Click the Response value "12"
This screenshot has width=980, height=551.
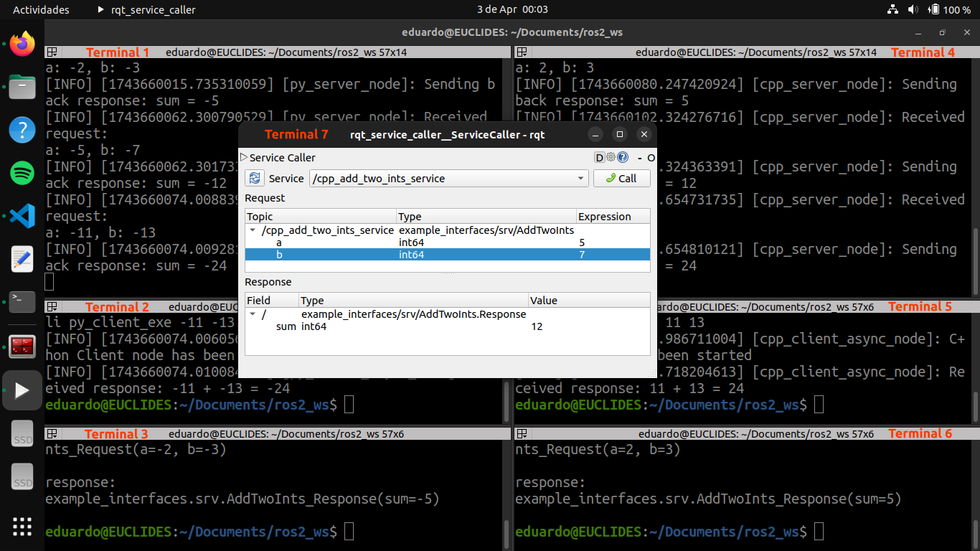coord(537,326)
